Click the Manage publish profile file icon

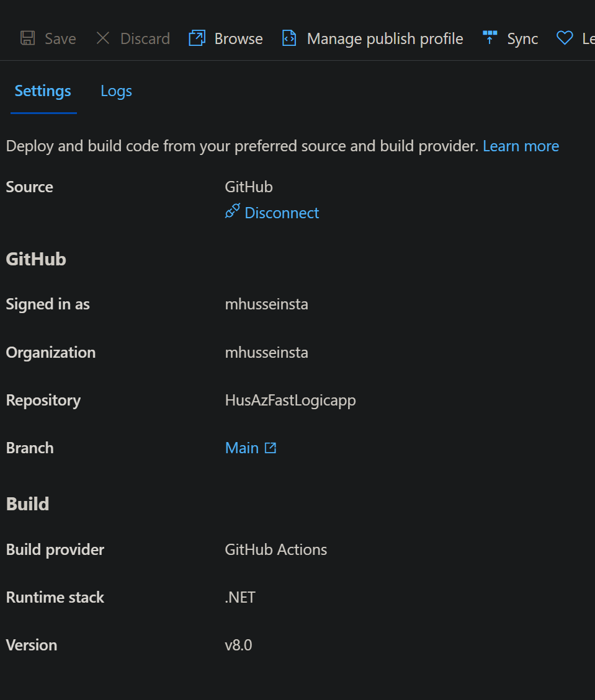point(289,38)
